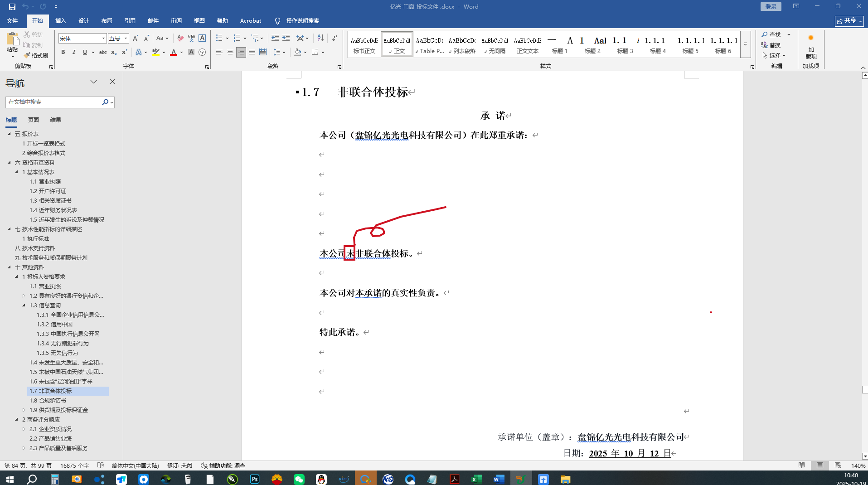
Task: Open Windows Start menu
Action: click(x=10, y=479)
